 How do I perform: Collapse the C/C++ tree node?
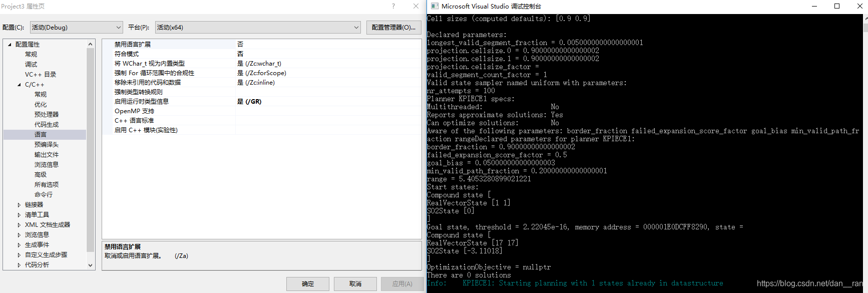click(x=19, y=85)
